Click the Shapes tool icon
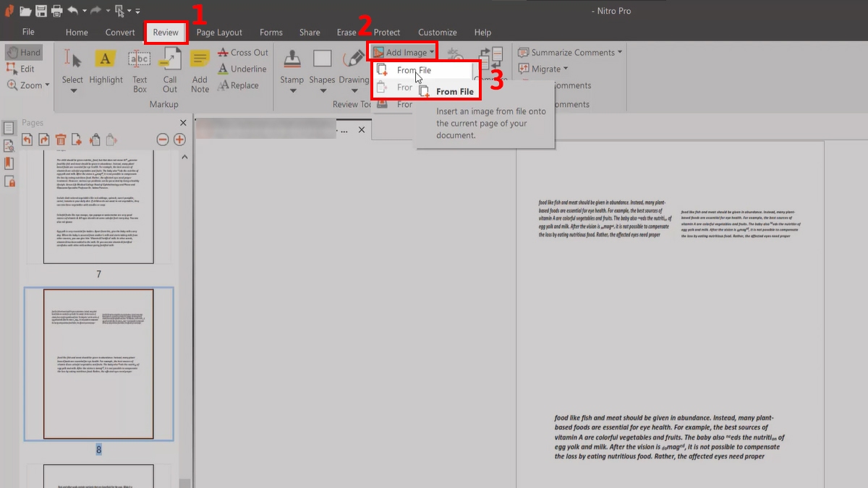Viewport: 868px width, 488px height. (322, 59)
